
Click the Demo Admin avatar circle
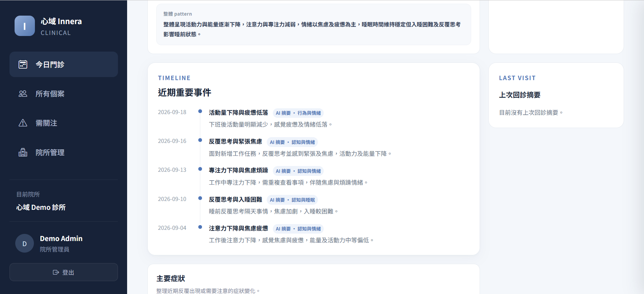(24, 243)
